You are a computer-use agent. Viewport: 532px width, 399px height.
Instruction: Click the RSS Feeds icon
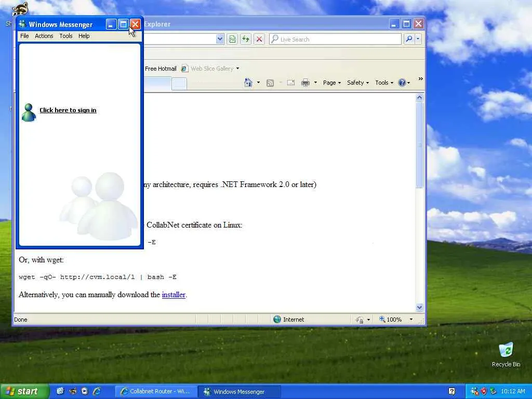(270, 83)
